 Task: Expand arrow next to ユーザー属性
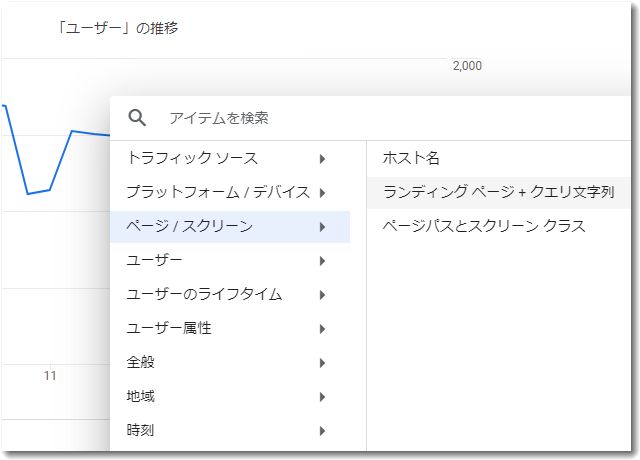322,329
